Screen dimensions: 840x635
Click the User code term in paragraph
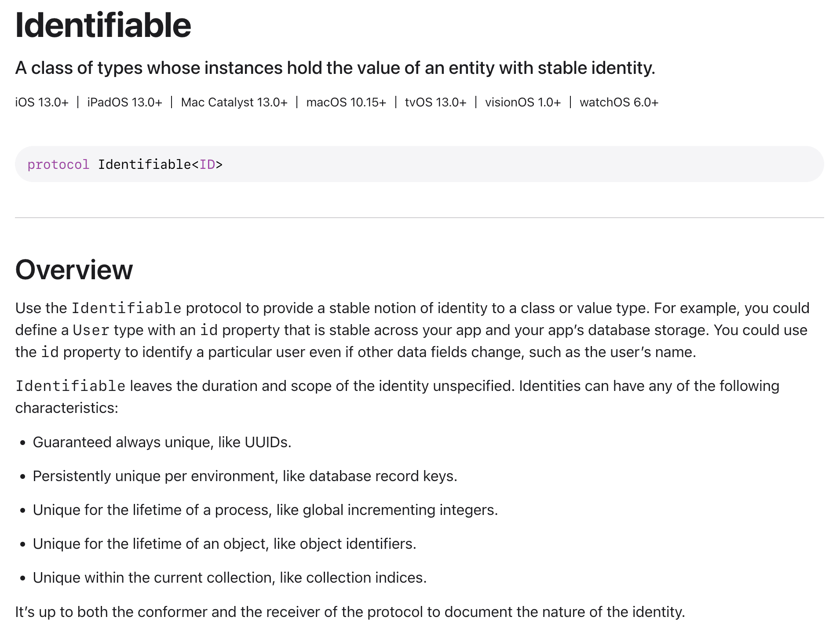(91, 330)
